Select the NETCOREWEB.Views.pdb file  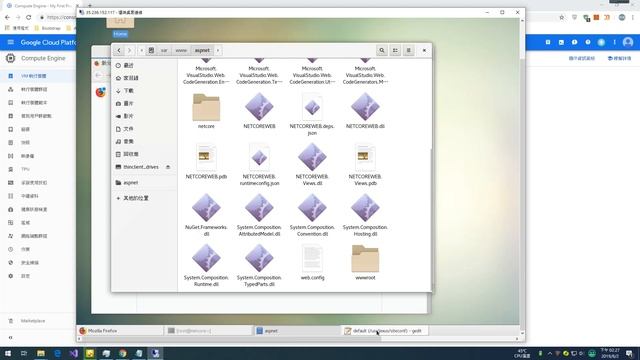365,164
